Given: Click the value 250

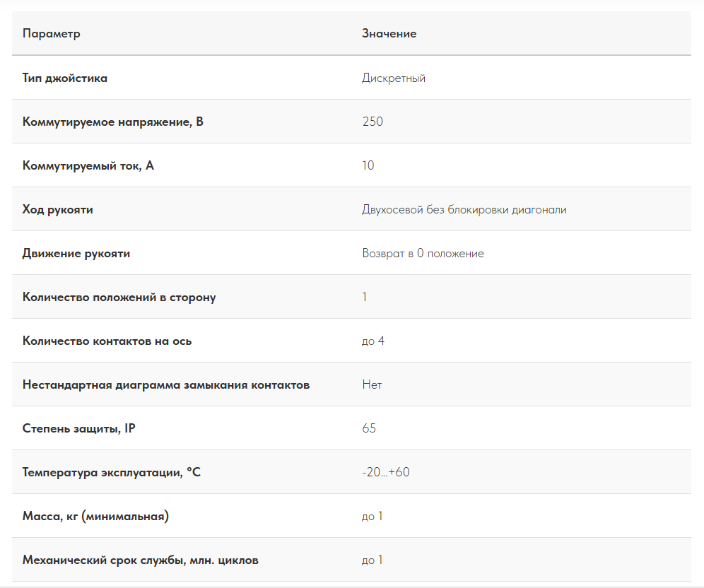Looking at the screenshot, I should click(372, 122).
